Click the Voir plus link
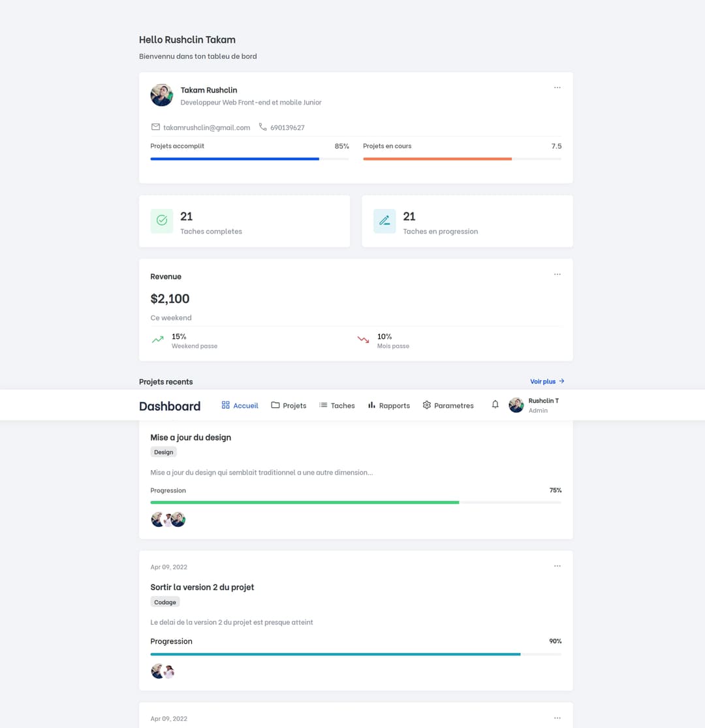Image resolution: width=705 pixels, height=728 pixels. (x=547, y=381)
